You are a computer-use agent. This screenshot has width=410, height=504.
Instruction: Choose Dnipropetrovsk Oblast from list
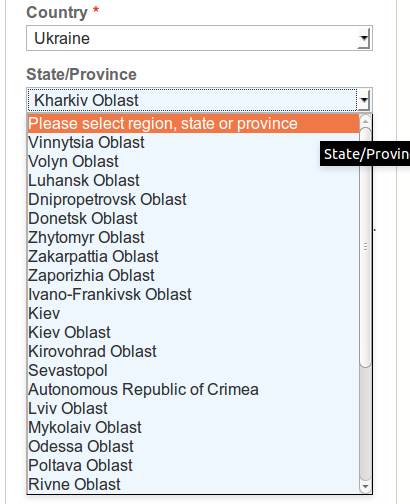pos(193,200)
